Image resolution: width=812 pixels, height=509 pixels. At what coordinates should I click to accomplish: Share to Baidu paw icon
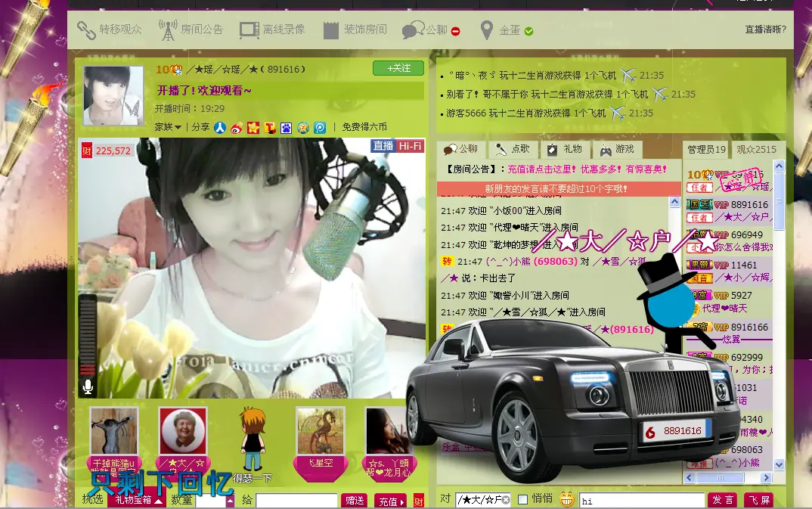287,127
